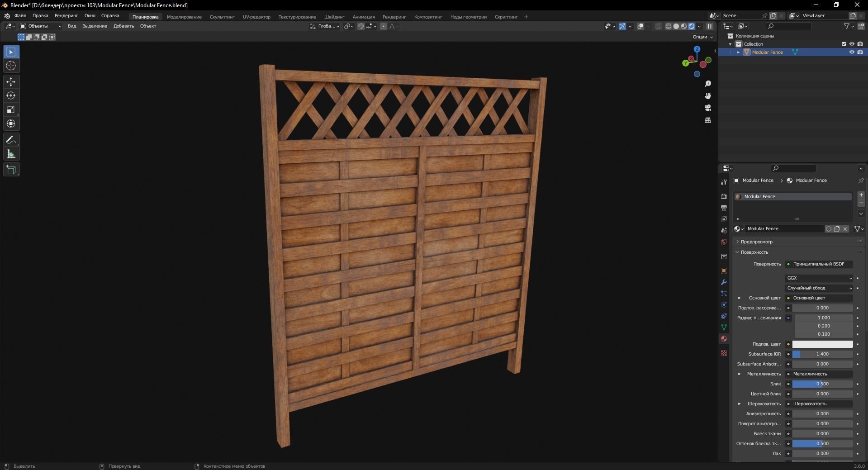Image resolution: width=868 pixels, height=470 pixels.
Task: Open the Scene properties tab
Action: [x=724, y=230]
